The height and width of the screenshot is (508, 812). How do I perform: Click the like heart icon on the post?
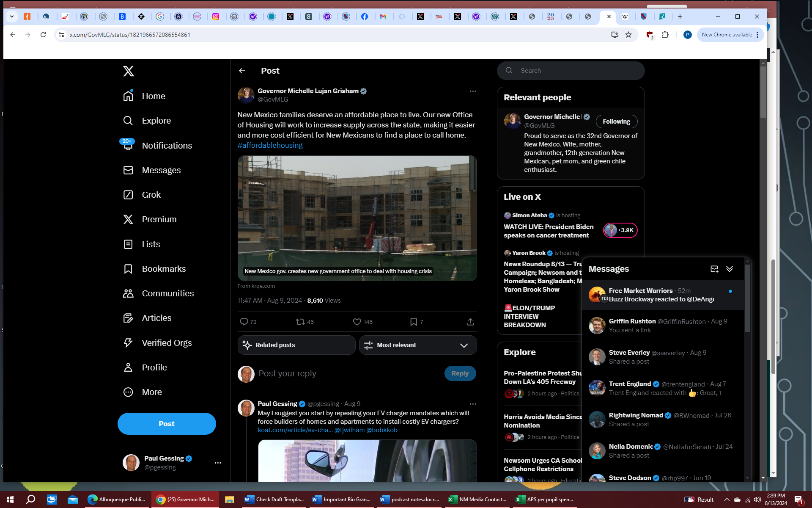click(x=357, y=322)
